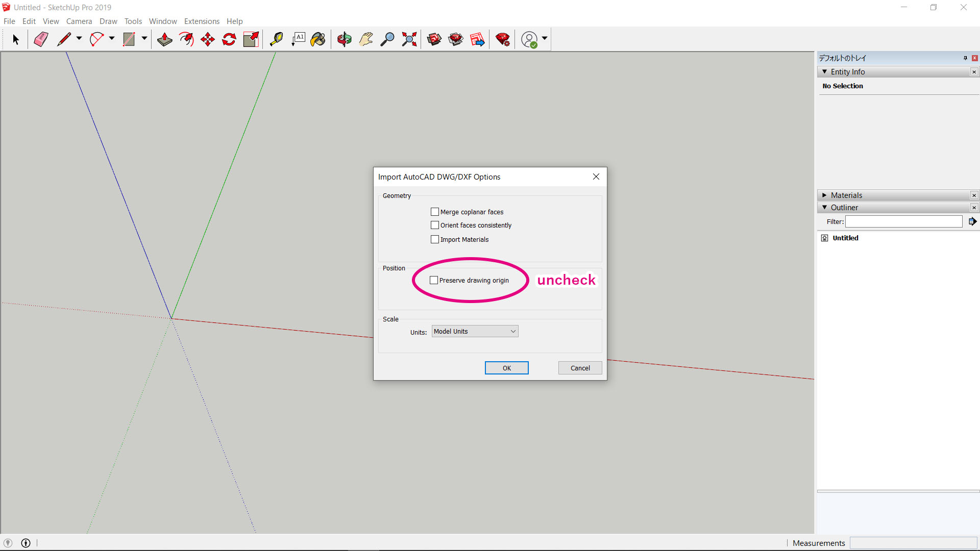Open the View menu
The height and width of the screenshot is (551, 980).
pos(51,21)
